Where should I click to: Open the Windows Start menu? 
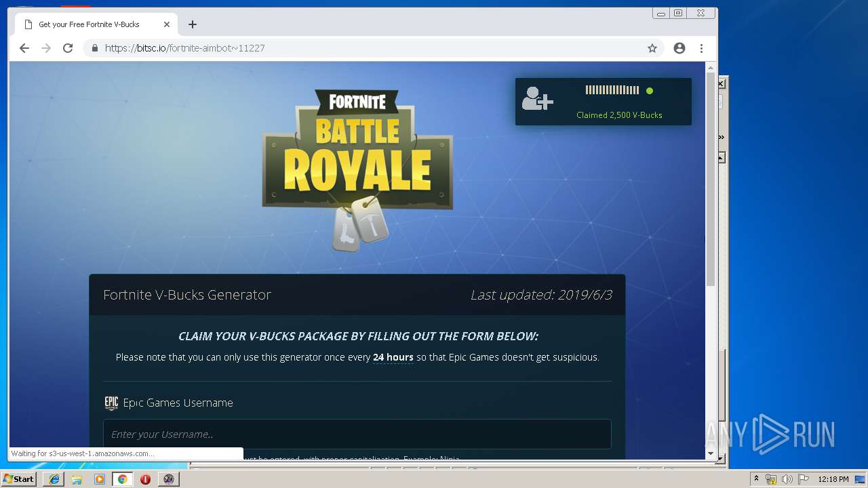click(x=18, y=479)
